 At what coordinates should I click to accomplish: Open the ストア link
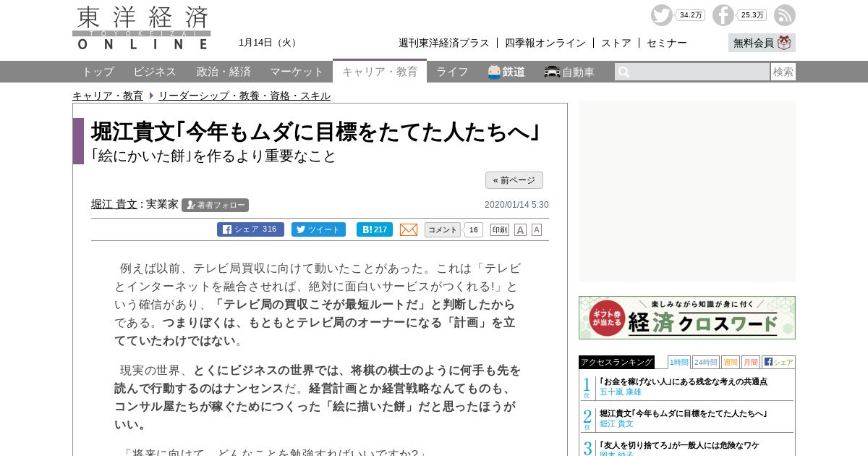pyautogui.click(x=616, y=43)
